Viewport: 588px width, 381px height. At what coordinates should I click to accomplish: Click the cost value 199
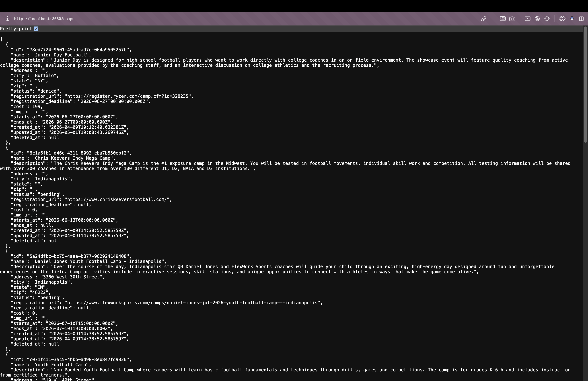(x=36, y=107)
